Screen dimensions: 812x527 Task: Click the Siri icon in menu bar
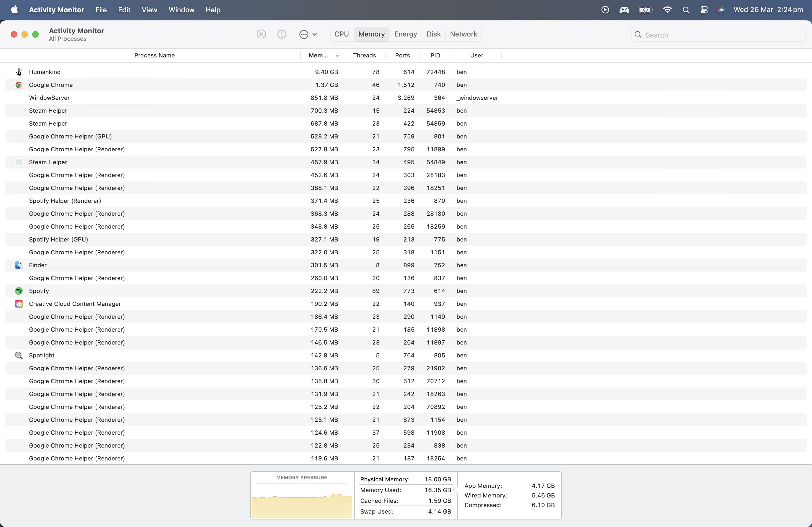pos(721,10)
